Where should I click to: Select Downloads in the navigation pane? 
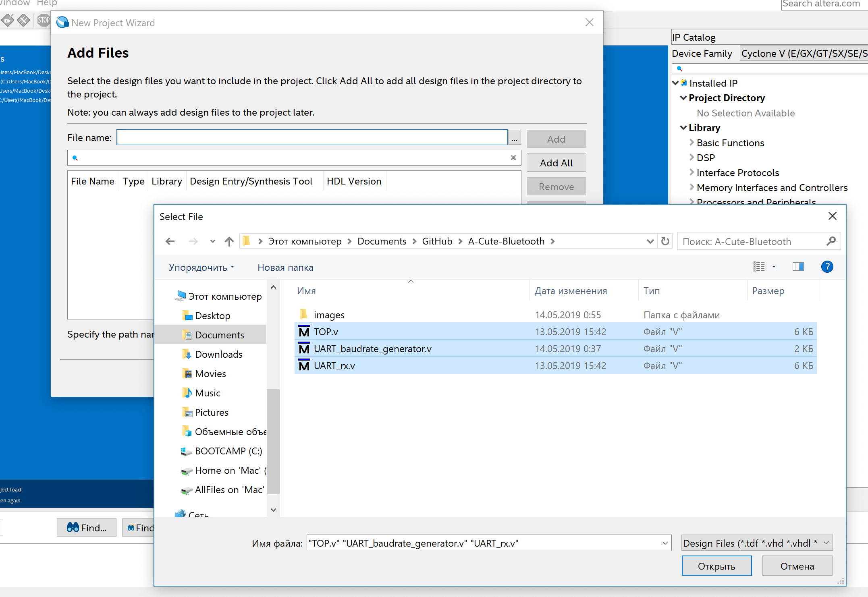(218, 354)
